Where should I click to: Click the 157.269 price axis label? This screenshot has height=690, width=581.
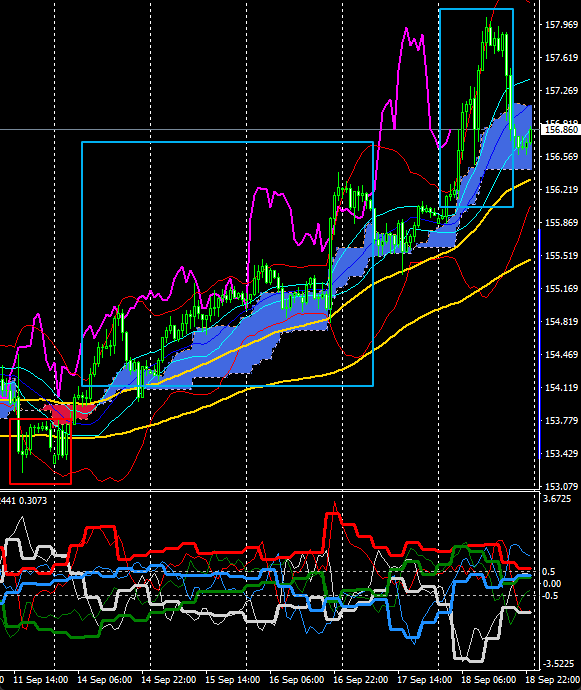561,91
